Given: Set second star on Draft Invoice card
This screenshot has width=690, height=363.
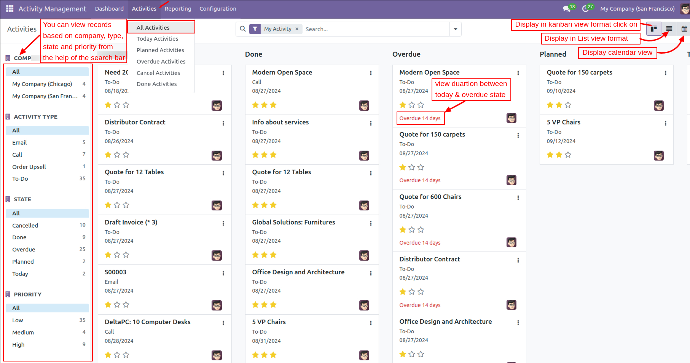Looking at the screenshot, I should [117, 255].
